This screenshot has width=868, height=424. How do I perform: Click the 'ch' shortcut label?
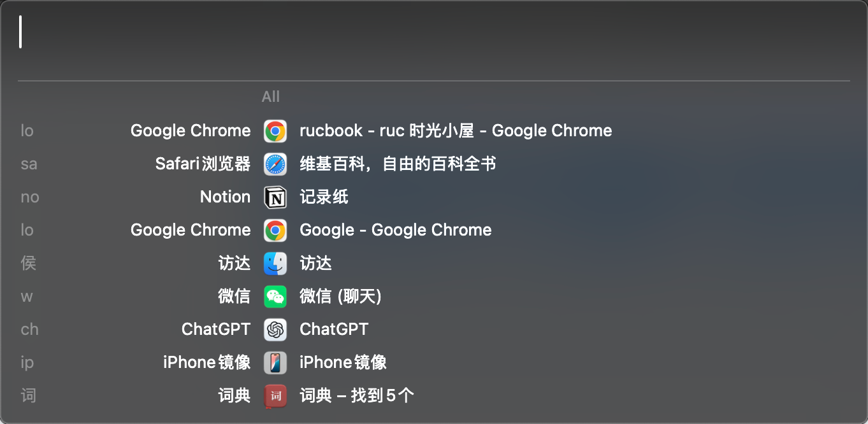tap(29, 330)
